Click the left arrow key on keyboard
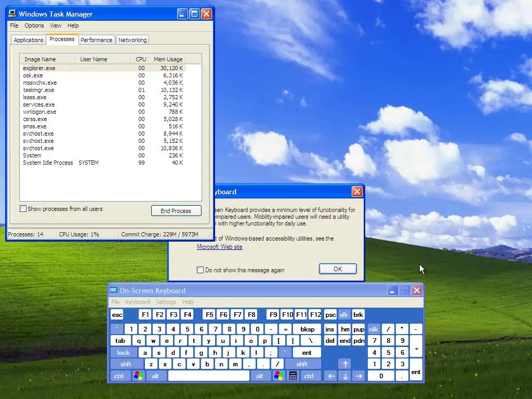 [331, 376]
